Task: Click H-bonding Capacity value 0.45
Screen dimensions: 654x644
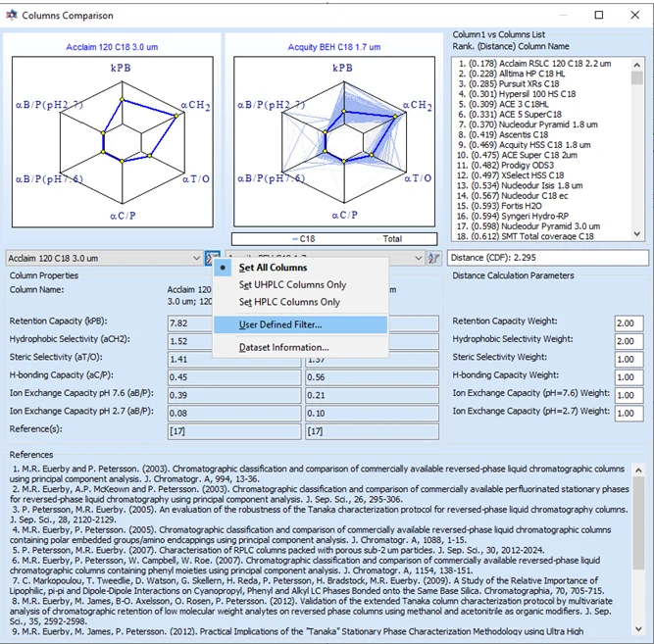Action: click(234, 377)
